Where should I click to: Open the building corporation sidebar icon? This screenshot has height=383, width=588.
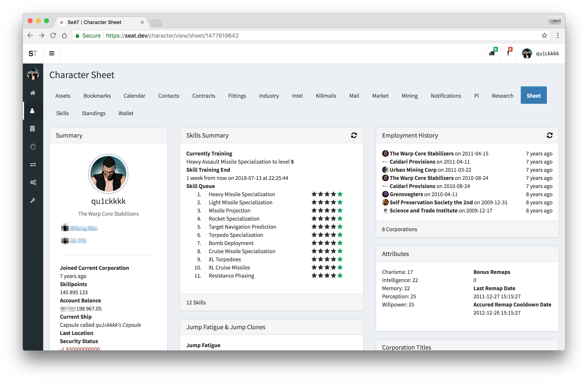[x=33, y=129]
